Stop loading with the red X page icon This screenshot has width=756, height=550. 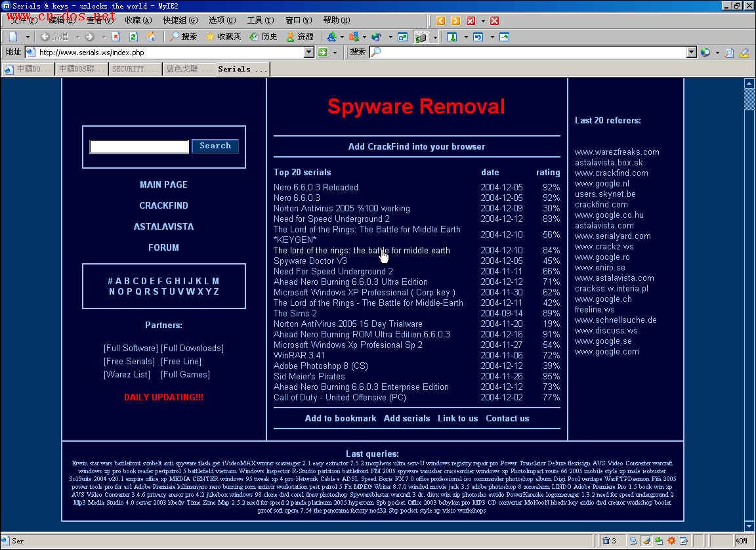tap(116, 37)
